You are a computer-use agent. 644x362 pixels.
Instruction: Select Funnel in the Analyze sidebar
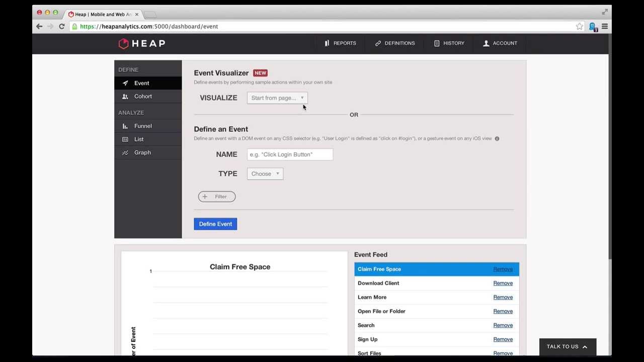[x=143, y=126]
